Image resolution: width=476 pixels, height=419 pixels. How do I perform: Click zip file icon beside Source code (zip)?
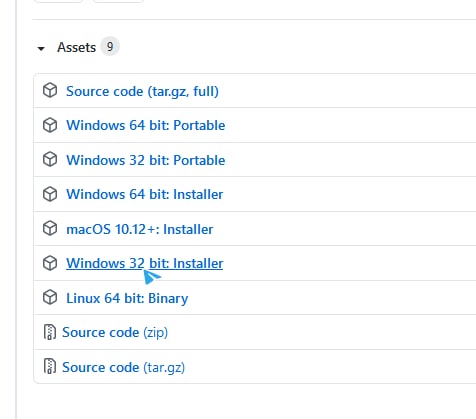click(50, 332)
